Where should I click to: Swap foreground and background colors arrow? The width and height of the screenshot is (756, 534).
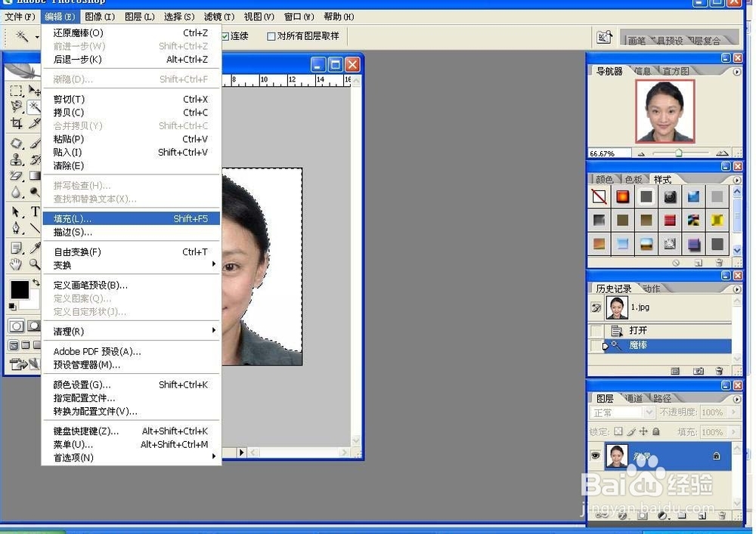click(x=36, y=282)
